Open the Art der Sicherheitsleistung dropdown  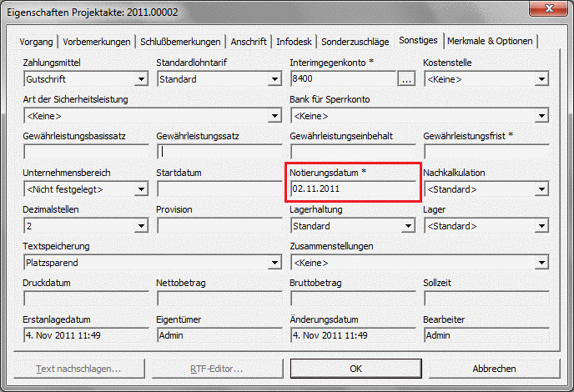274,116
